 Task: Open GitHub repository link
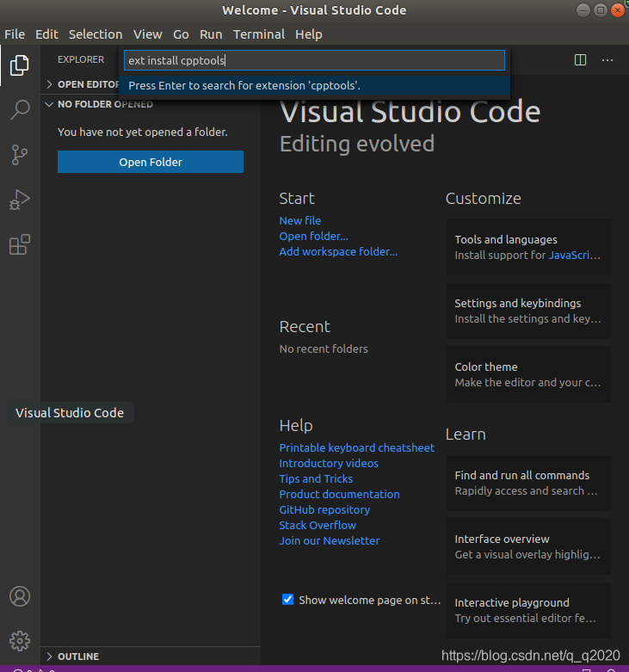pos(324,509)
